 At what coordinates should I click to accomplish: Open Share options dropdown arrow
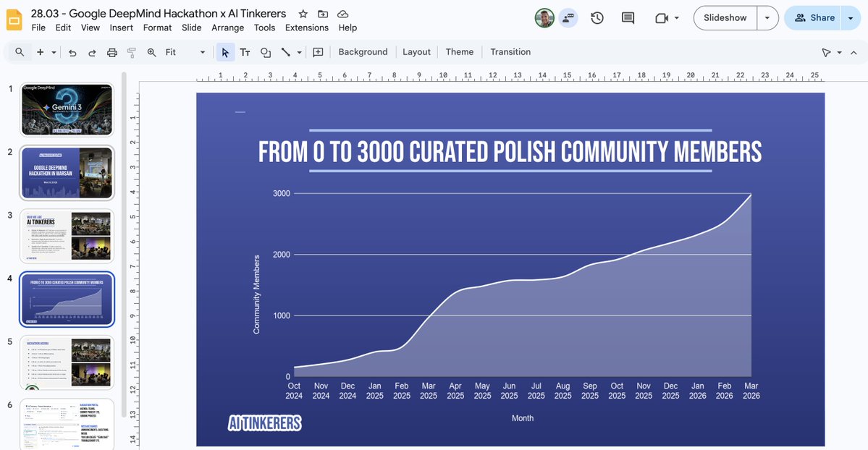(x=851, y=17)
